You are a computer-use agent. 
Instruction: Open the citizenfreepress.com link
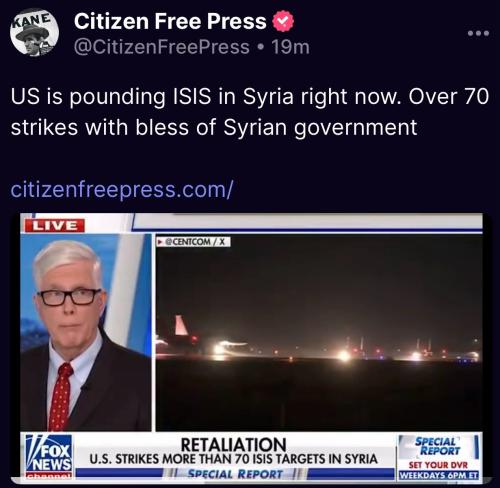[x=122, y=189]
